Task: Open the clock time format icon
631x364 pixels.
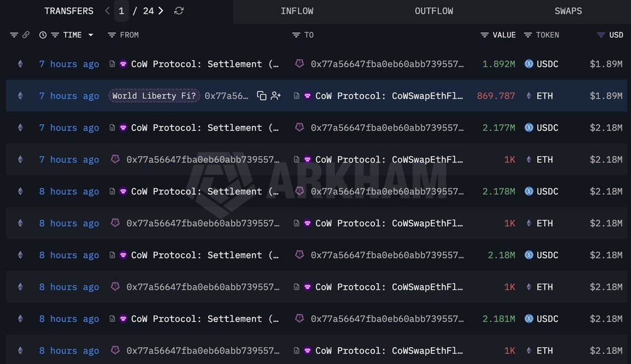Action: [x=43, y=35]
